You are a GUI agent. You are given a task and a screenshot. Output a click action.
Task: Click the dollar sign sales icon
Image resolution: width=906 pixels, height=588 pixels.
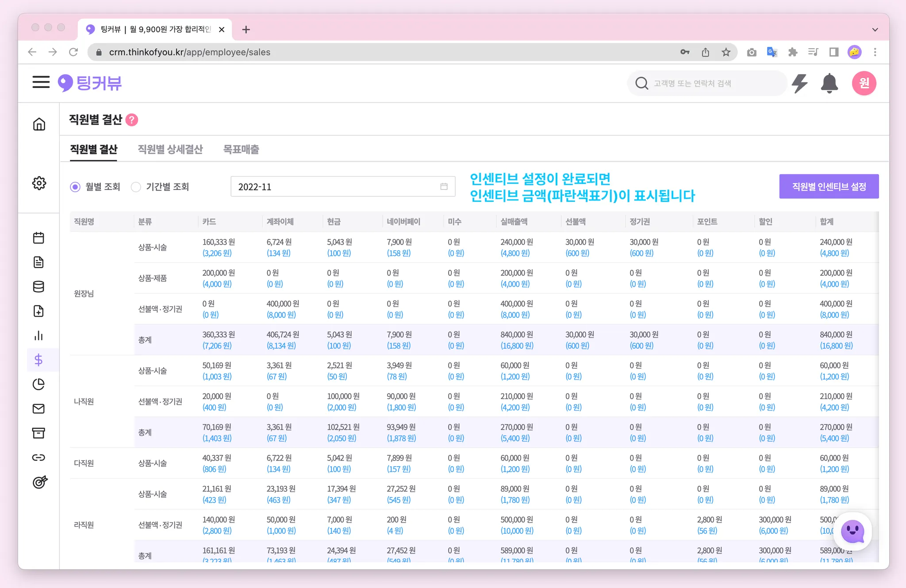click(38, 360)
